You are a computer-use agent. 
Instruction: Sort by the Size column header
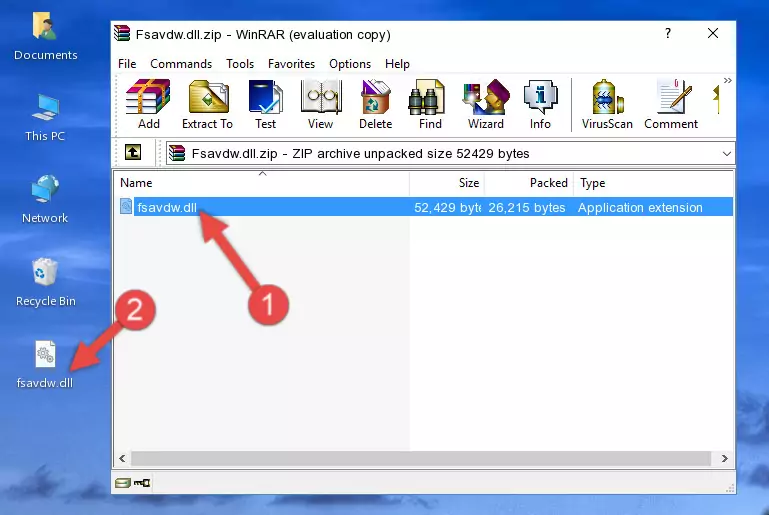447,183
